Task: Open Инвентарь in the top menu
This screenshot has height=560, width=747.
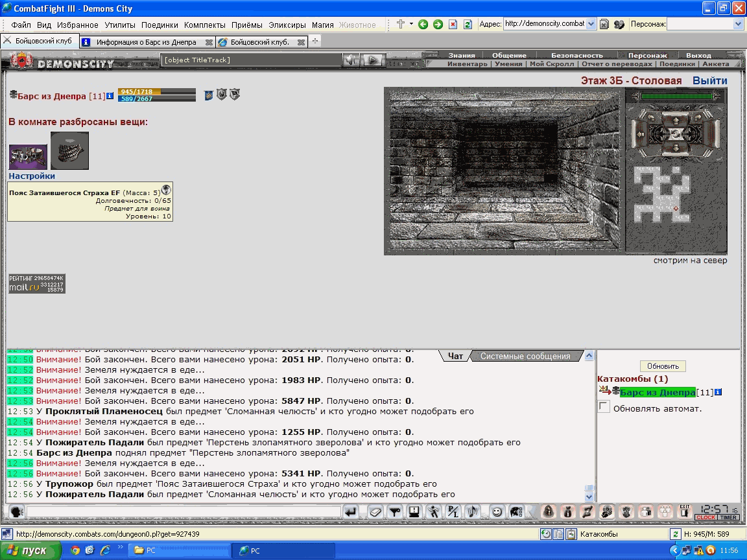Action: point(468,64)
